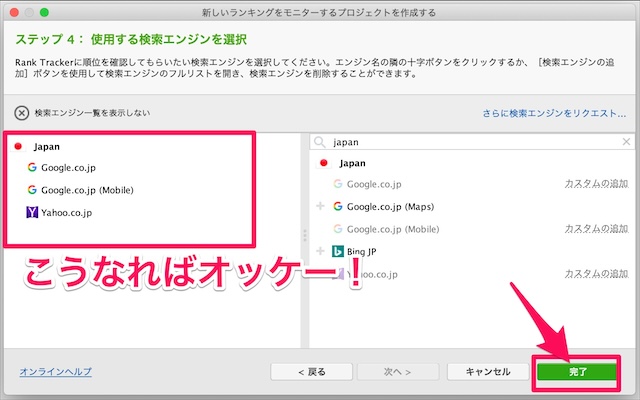Click カスタムの追加 beside Google.co.jp
This screenshot has width=640, height=400.
click(596, 184)
